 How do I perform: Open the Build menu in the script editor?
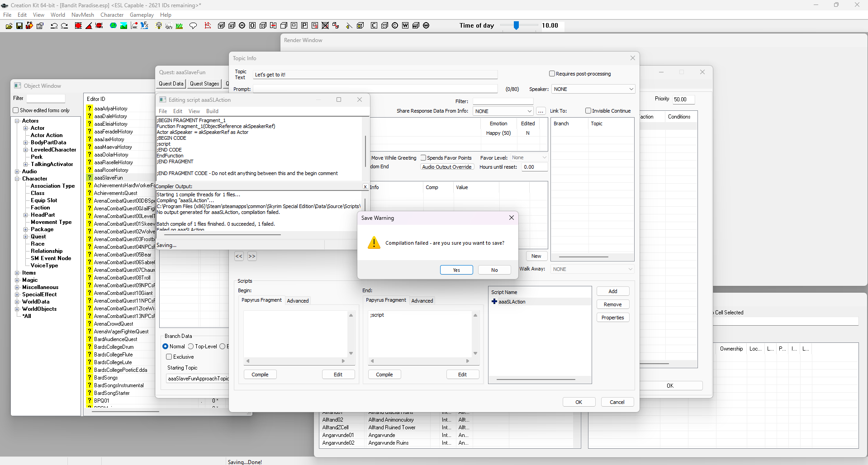tap(212, 111)
